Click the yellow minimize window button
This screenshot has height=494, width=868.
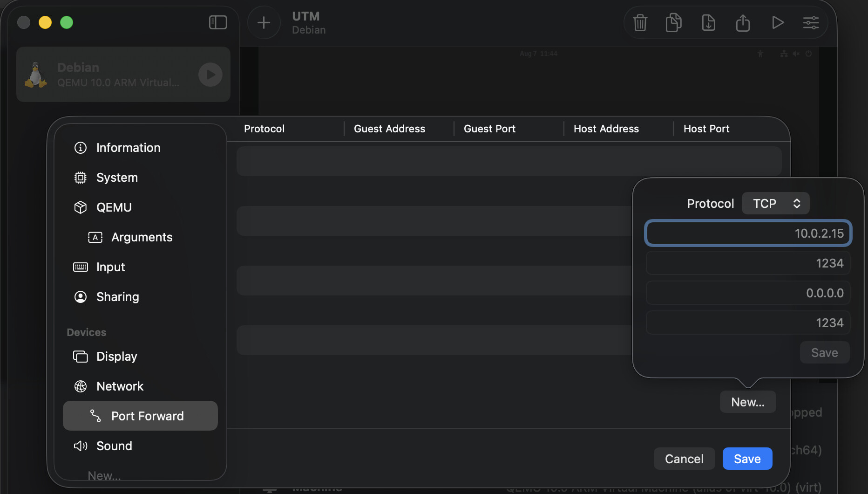pyautogui.click(x=45, y=22)
